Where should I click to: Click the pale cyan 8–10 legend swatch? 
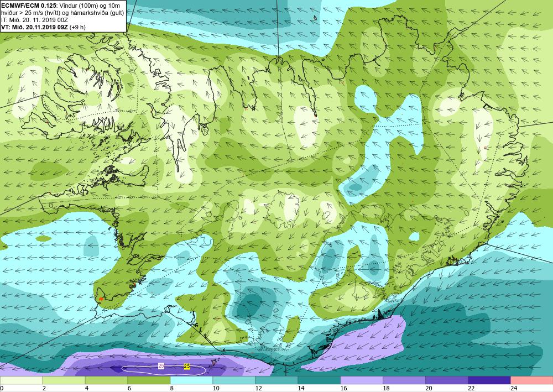point(191,380)
